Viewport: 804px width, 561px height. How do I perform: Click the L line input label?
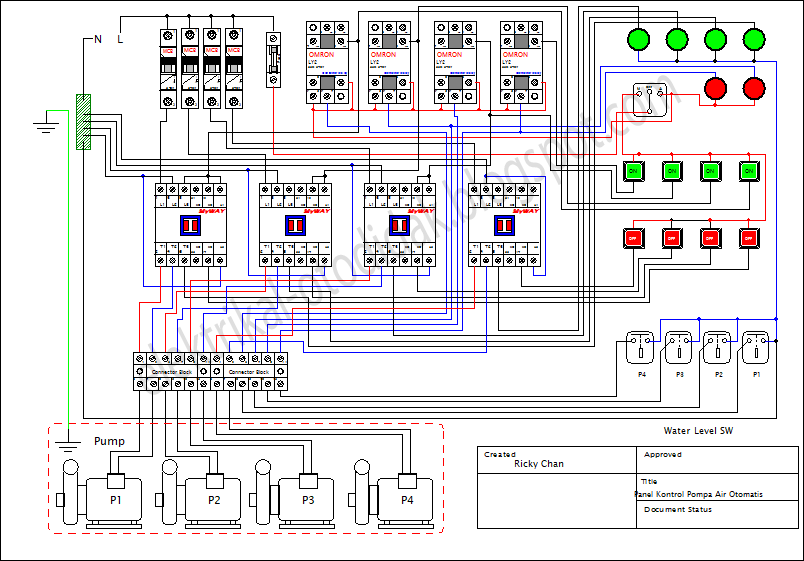coord(120,39)
